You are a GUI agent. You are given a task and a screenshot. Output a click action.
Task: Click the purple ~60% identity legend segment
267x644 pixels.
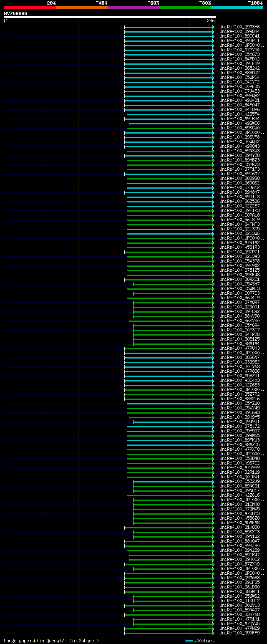click(133, 8)
